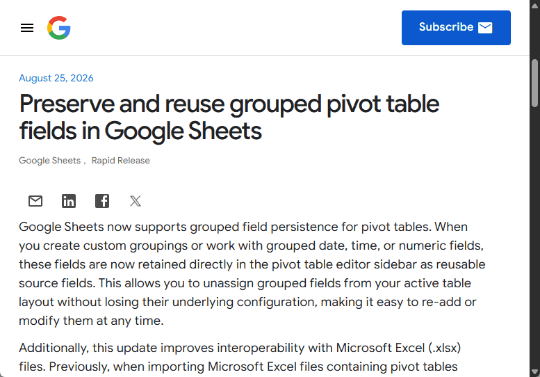Screen dimensions: 540x377
Task: Click the scrollbar up arrow
Action: pyautogui.click(x=535, y=5)
